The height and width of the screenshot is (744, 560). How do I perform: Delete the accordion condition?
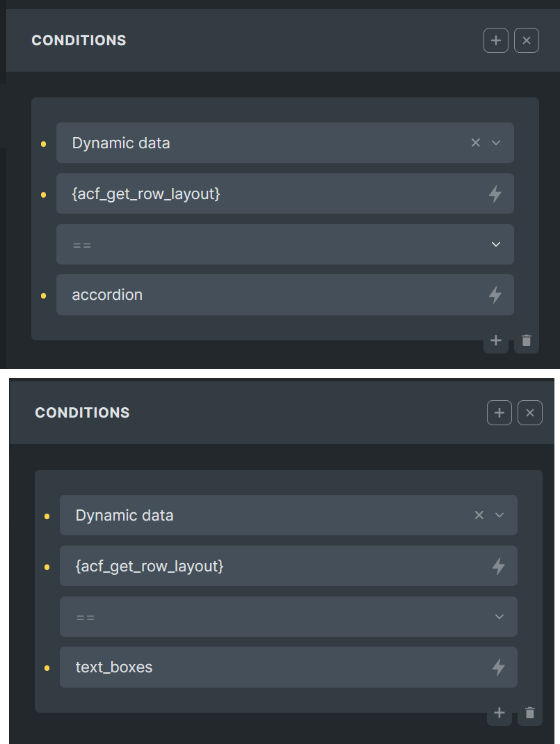pos(527,341)
